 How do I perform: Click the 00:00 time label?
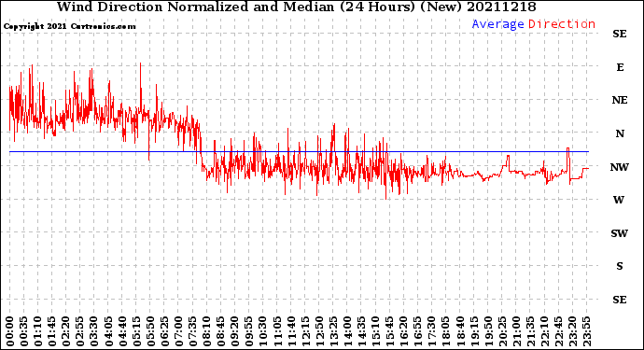click(10, 331)
